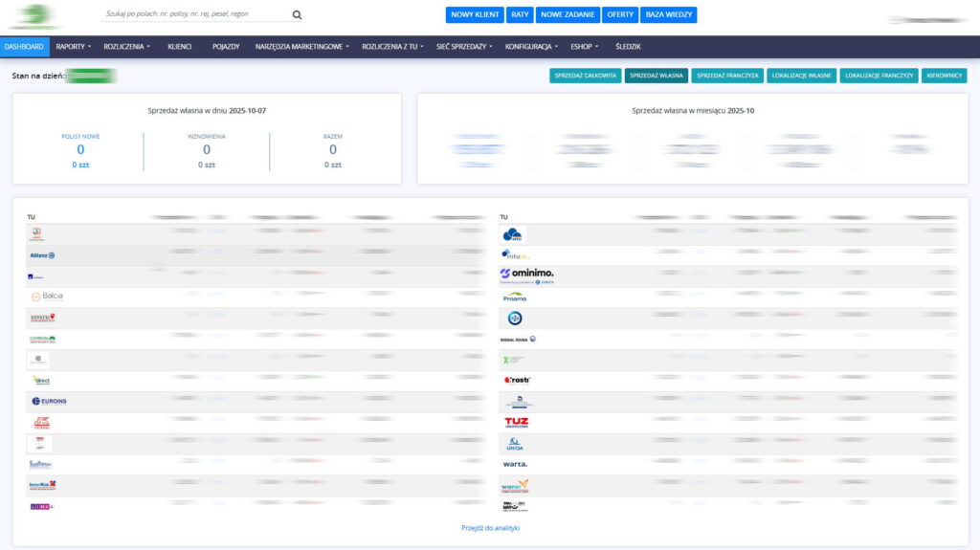The image size is (980, 550).
Task: Follow the Przejdź do analityki link
Action: (490, 528)
